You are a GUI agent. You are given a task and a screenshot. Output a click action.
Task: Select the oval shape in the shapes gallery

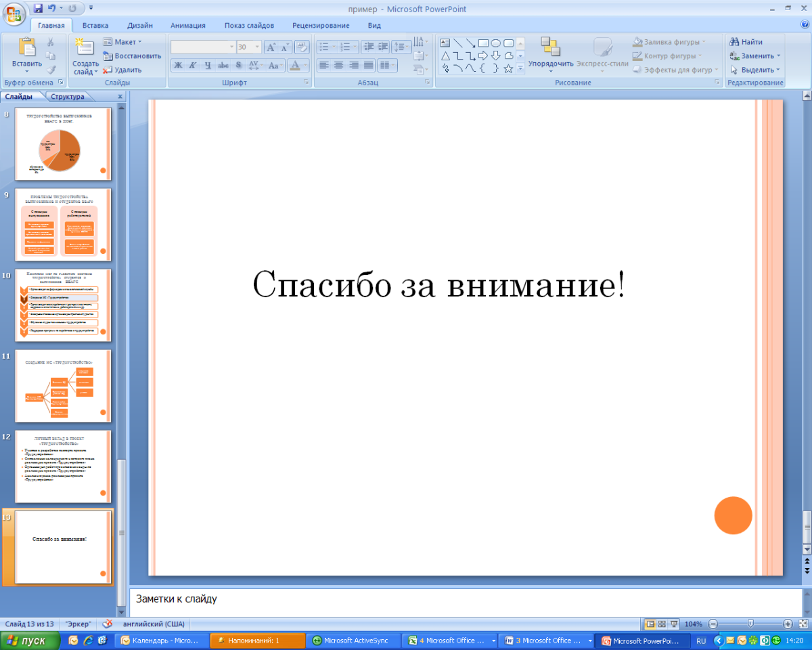[x=495, y=43]
